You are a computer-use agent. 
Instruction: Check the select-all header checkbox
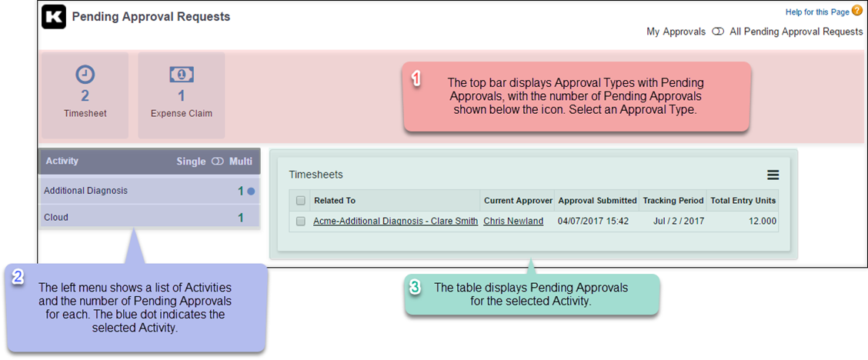[x=301, y=201]
